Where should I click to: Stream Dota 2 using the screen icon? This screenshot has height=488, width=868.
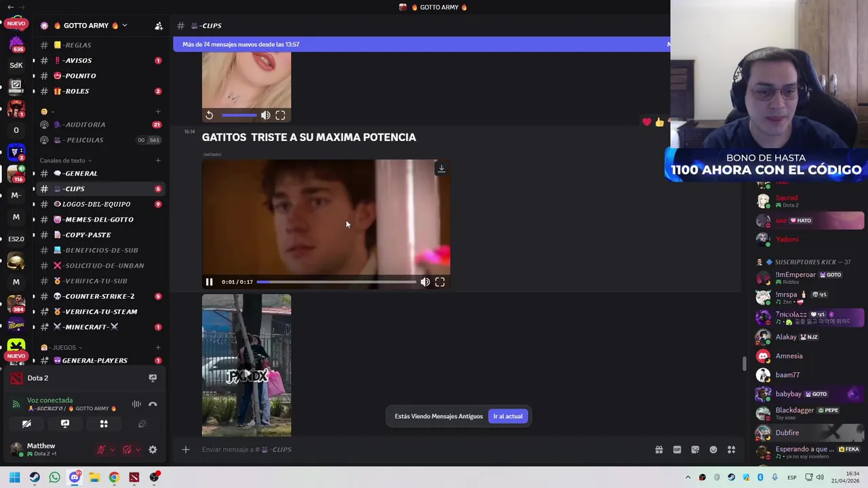point(153,378)
